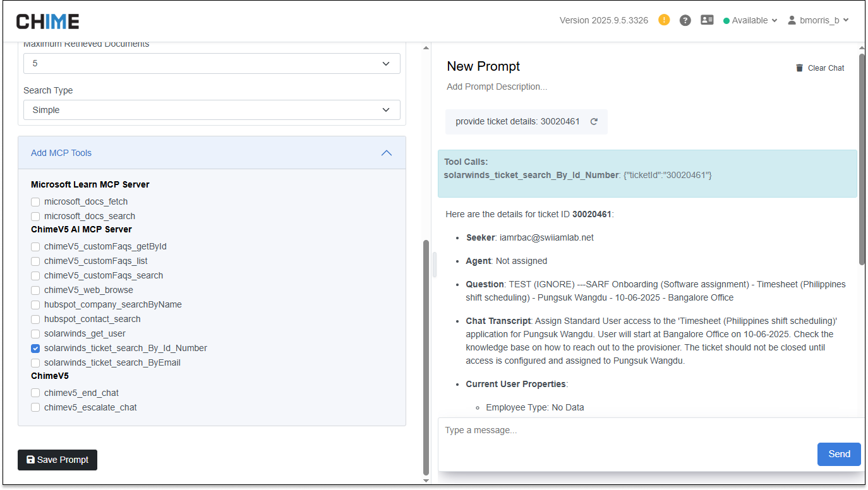Open the Maximum Retrieved Documents dropdown
Viewport: 868px width, 490px height.
click(212, 63)
